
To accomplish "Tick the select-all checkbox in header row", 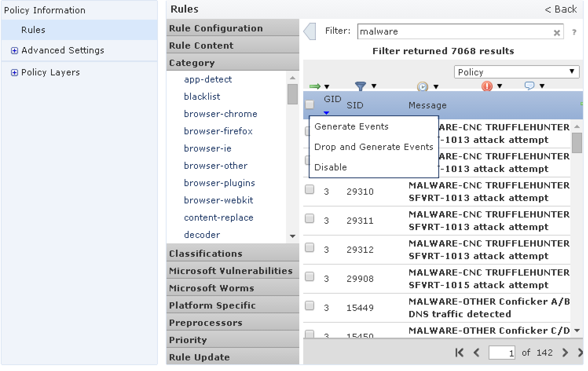I will point(310,104).
